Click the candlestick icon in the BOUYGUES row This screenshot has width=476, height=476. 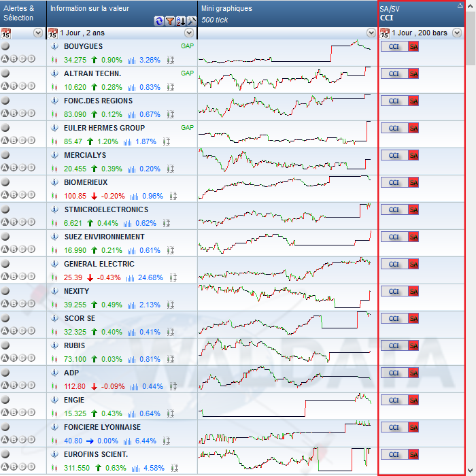tap(54, 60)
